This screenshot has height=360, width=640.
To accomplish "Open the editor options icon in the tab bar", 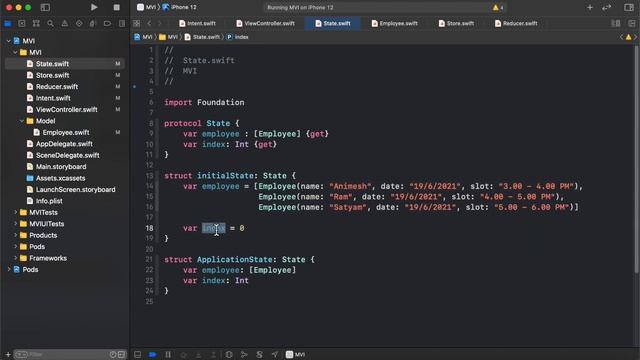I will point(616,24).
